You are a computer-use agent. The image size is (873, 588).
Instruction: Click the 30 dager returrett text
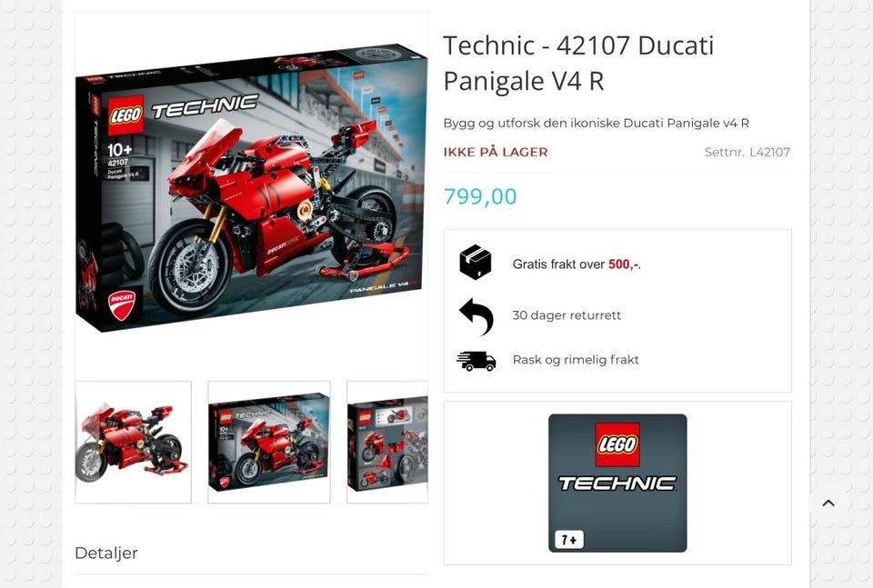point(567,314)
